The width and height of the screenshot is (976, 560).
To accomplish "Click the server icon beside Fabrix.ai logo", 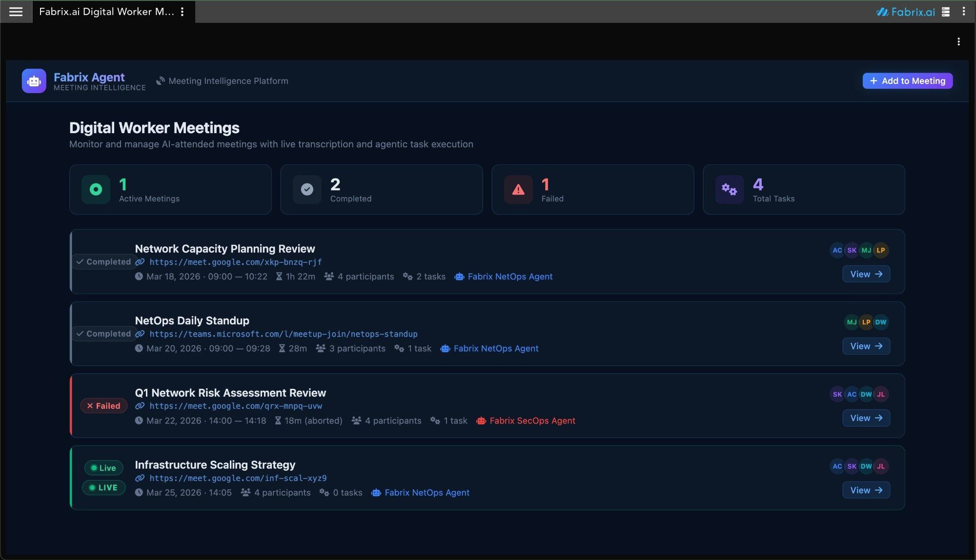I will (x=946, y=12).
